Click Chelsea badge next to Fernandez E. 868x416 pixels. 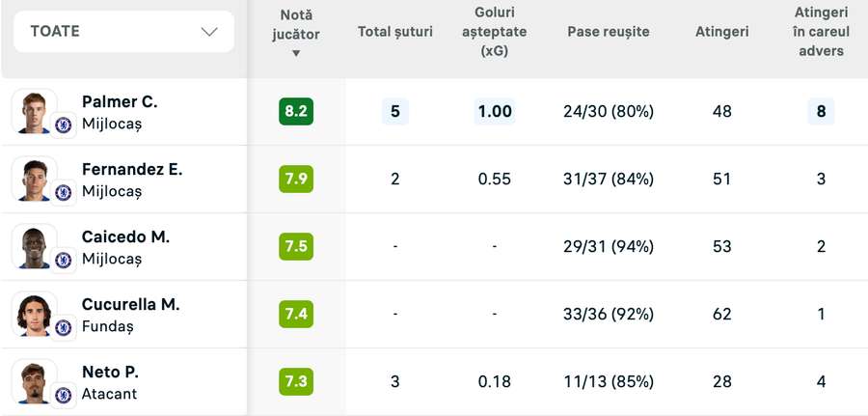(x=63, y=192)
